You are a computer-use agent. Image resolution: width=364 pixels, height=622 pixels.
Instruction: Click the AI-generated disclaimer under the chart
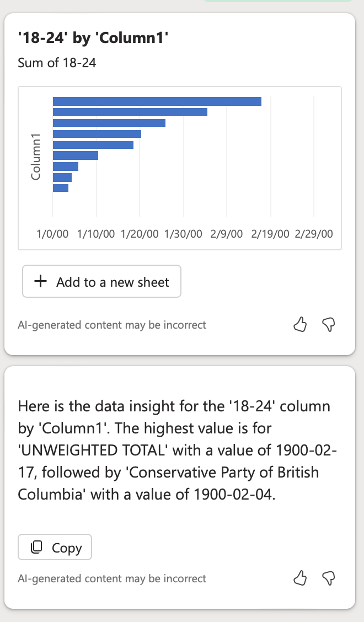pos(112,325)
